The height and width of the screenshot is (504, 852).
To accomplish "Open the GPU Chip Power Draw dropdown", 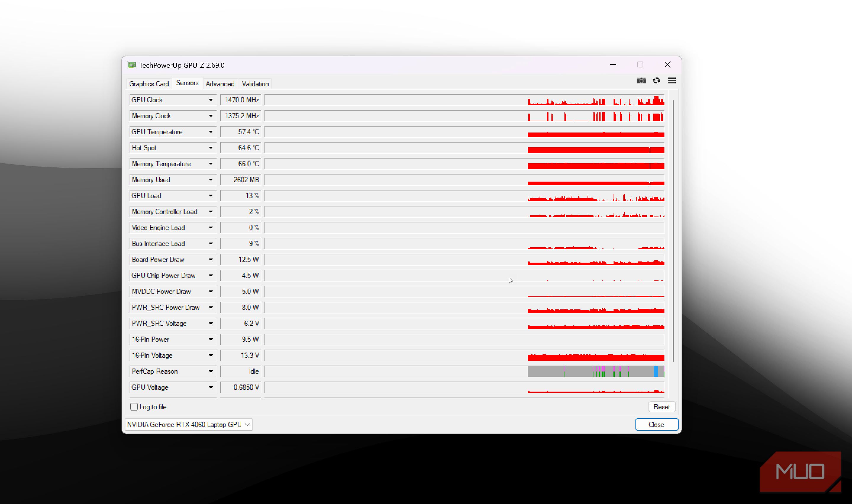I will point(211,275).
